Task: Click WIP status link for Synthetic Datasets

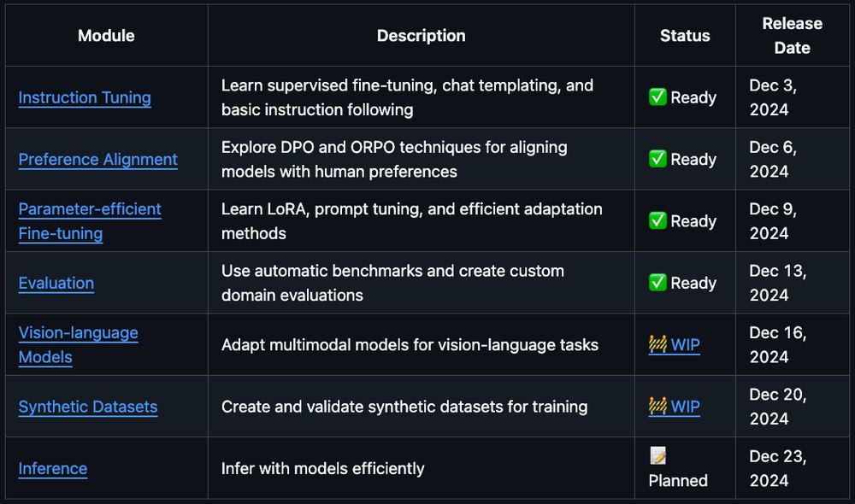Action: 685,407
